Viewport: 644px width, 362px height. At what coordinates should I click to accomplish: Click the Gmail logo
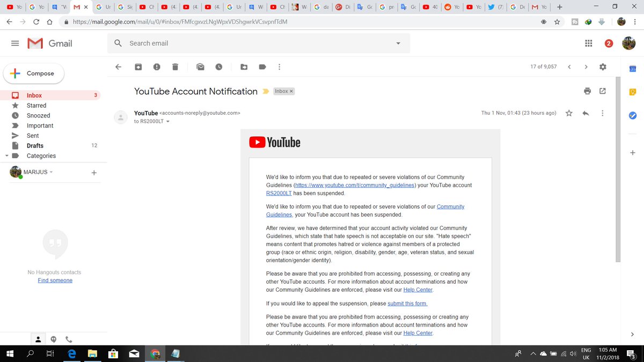click(50, 43)
